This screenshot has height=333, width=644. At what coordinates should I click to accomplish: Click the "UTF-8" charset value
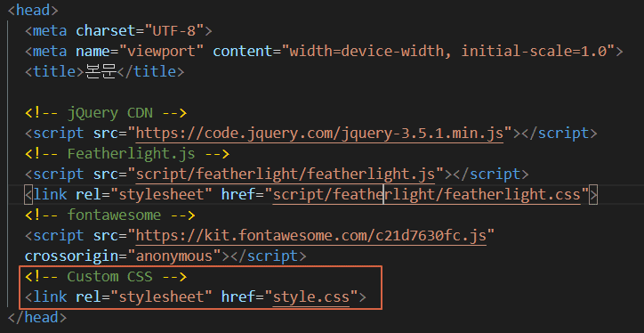(173, 30)
